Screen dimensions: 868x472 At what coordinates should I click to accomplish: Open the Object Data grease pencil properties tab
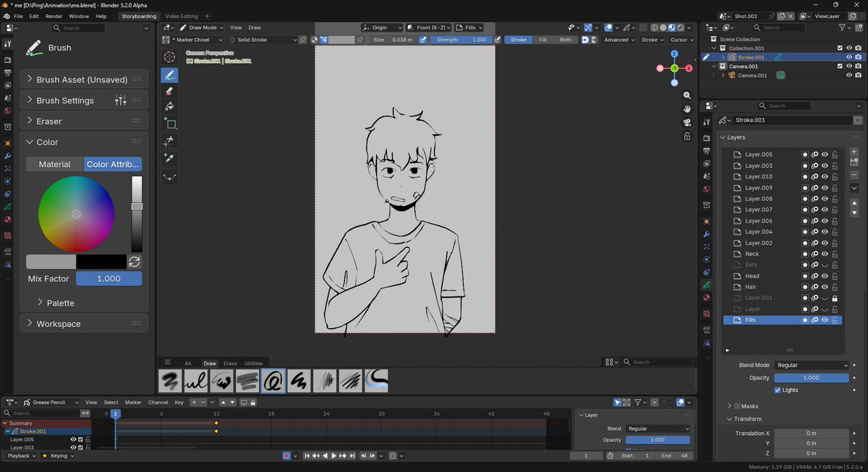tap(707, 286)
